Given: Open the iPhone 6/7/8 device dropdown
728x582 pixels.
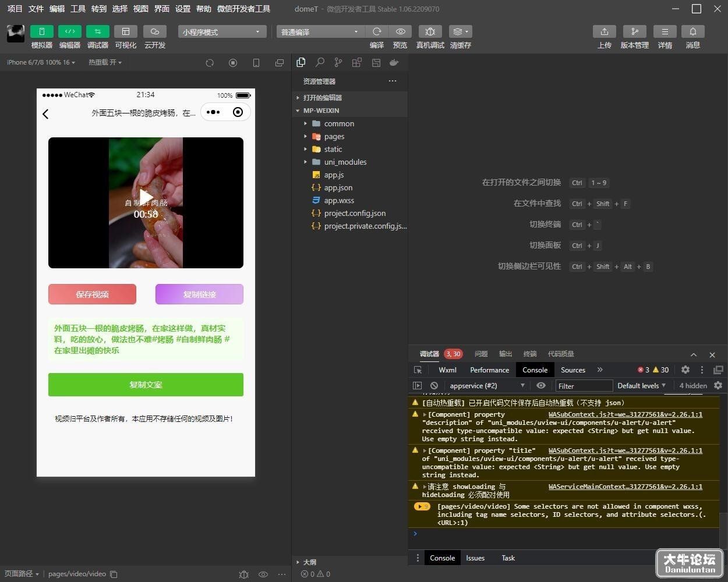Looking at the screenshot, I should (41, 62).
